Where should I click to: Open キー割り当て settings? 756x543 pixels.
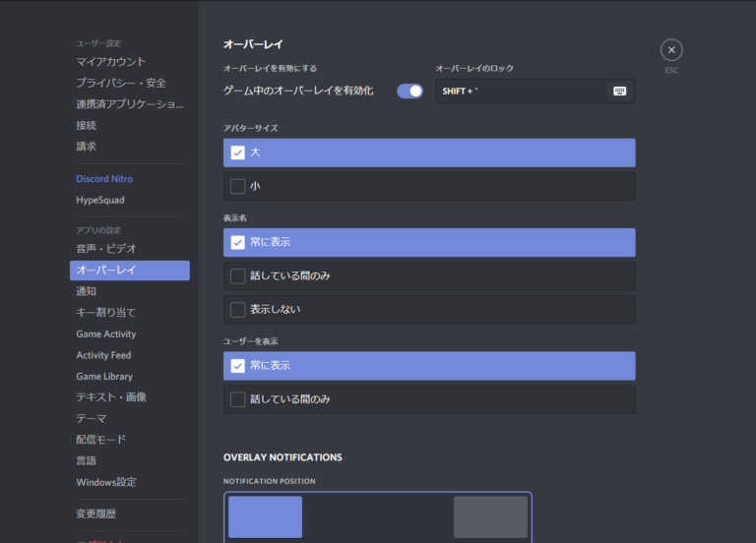click(x=106, y=313)
